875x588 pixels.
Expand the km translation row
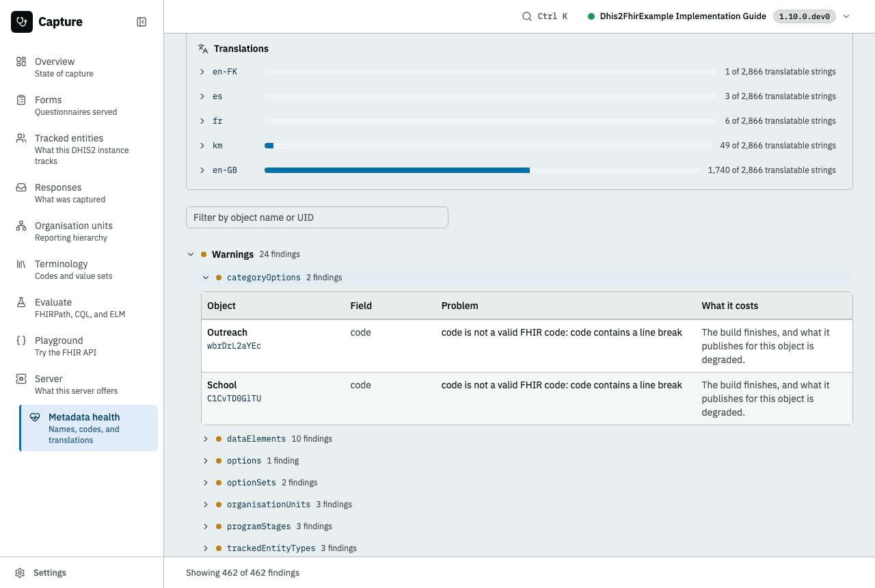[202, 146]
